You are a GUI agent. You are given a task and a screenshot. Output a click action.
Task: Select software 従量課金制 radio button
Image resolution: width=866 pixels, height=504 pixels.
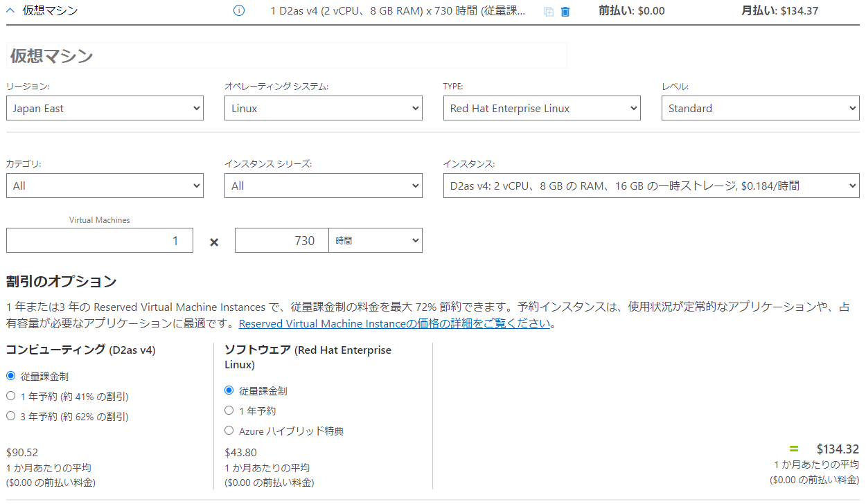[x=229, y=390]
